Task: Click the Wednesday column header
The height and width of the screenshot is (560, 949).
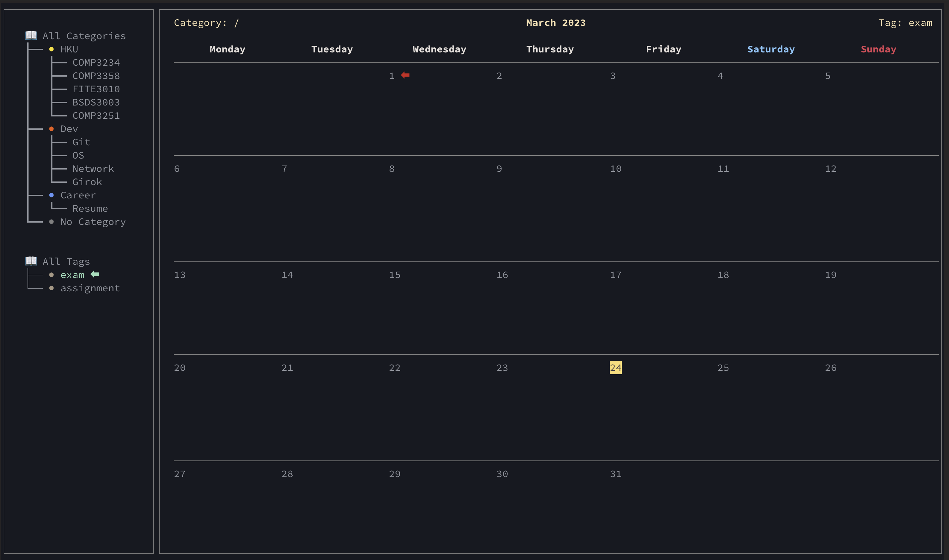Action: 439,49
